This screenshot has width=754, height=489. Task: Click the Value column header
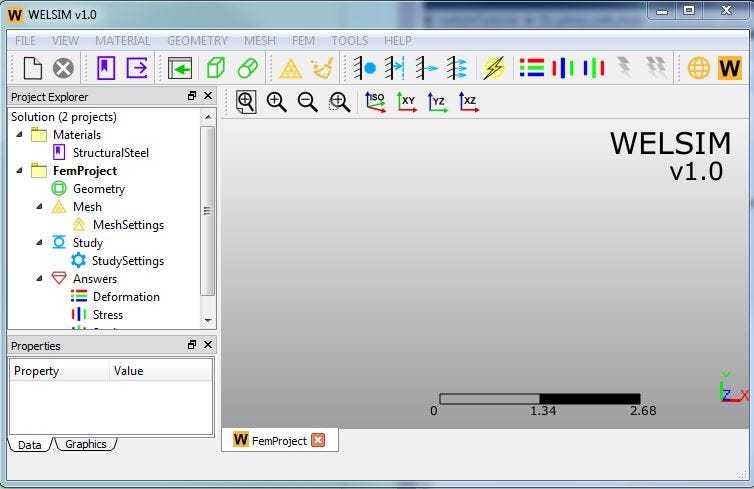[x=161, y=371]
